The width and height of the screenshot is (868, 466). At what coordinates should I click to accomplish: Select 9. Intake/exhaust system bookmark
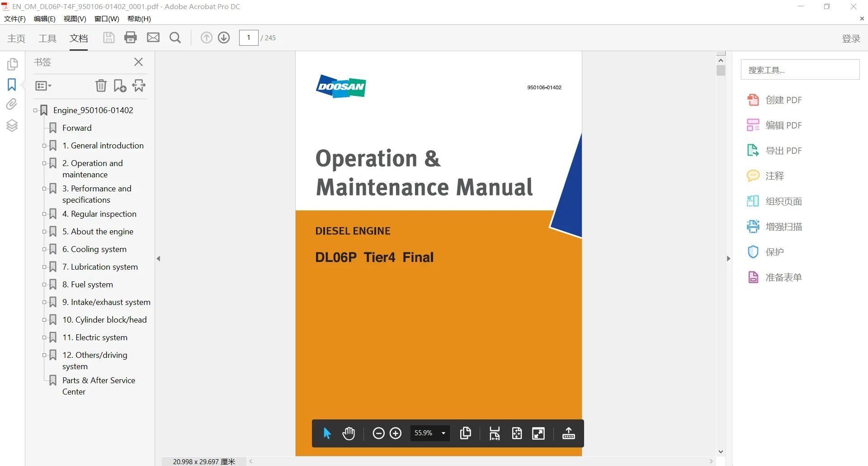coord(106,302)
